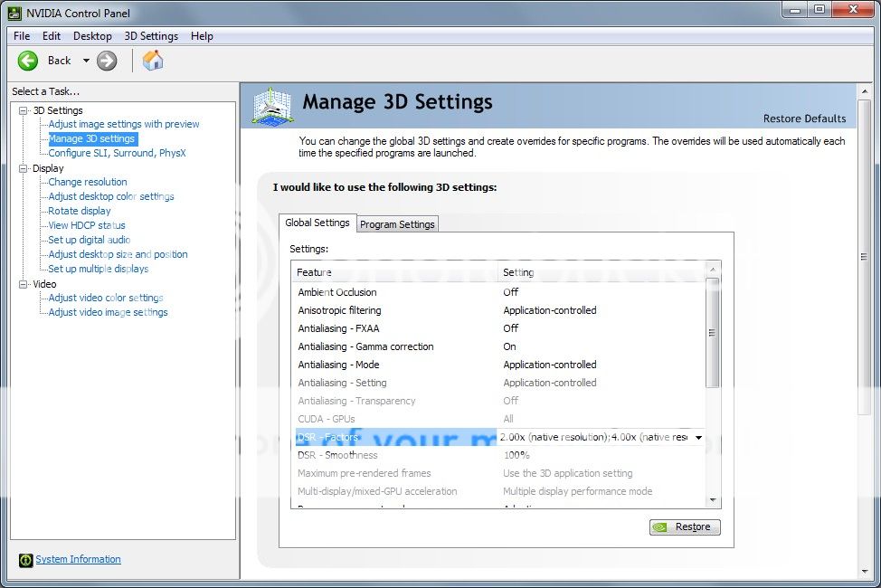Click Application-controlled value for Anisotropic filtering
The width and height of the screenshot is (881, 588).
550,310
